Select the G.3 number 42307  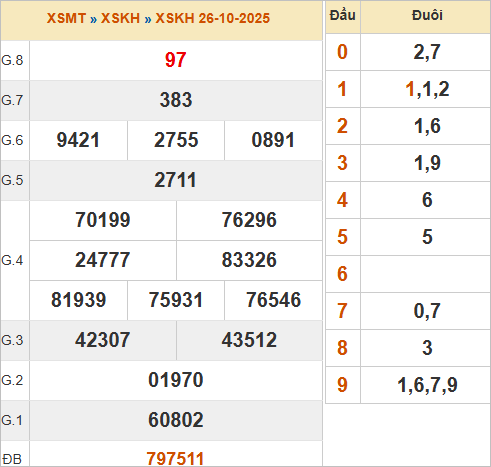point(103,340)
